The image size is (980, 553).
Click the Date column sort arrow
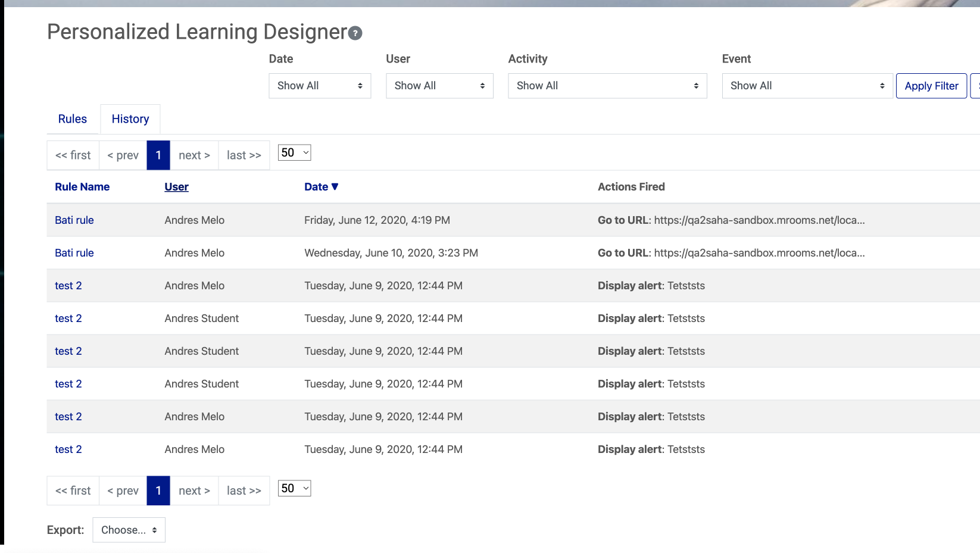[336, 186]
